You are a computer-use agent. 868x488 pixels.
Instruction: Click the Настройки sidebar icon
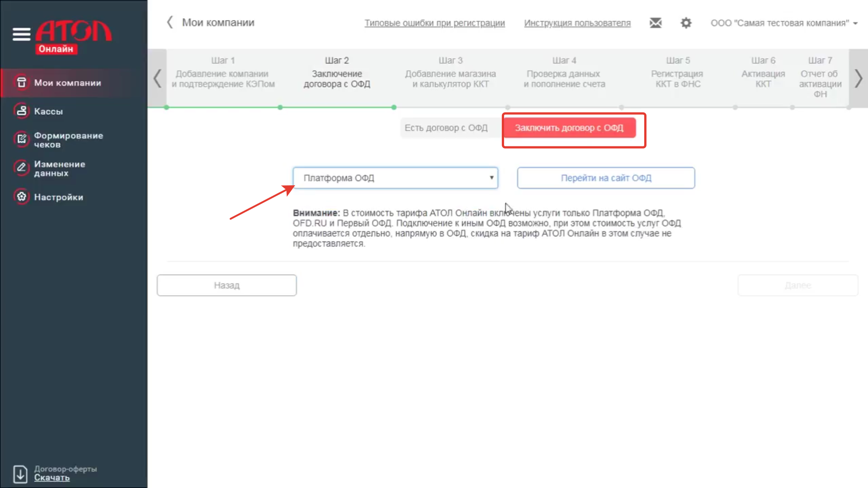point(21,197)
